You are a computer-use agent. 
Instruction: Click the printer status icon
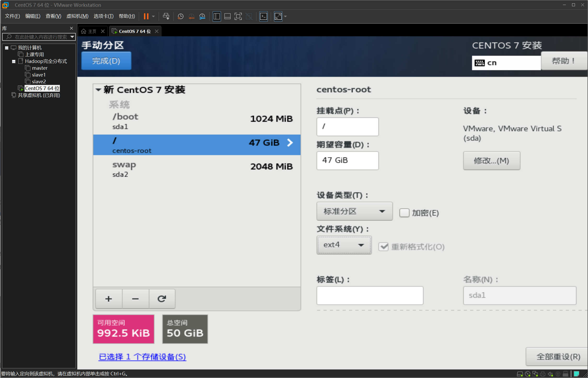point(543,374)
